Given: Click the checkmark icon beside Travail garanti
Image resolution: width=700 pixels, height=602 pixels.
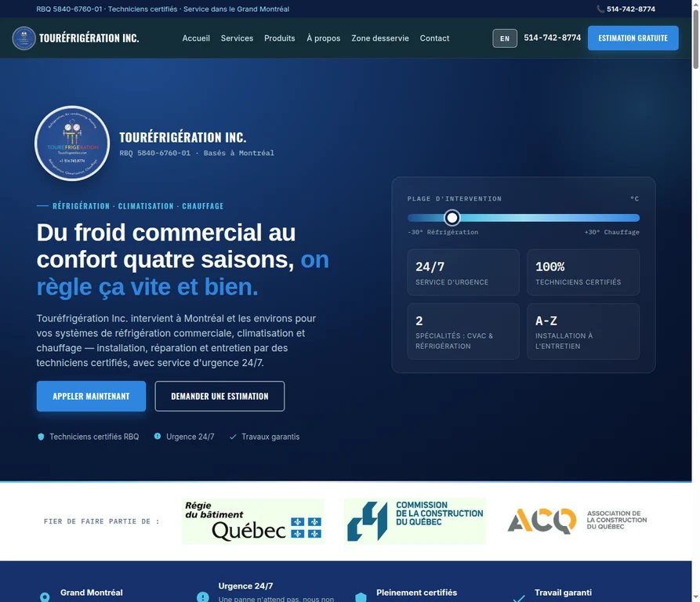Looking at the screenshot, I should (519, 598).
